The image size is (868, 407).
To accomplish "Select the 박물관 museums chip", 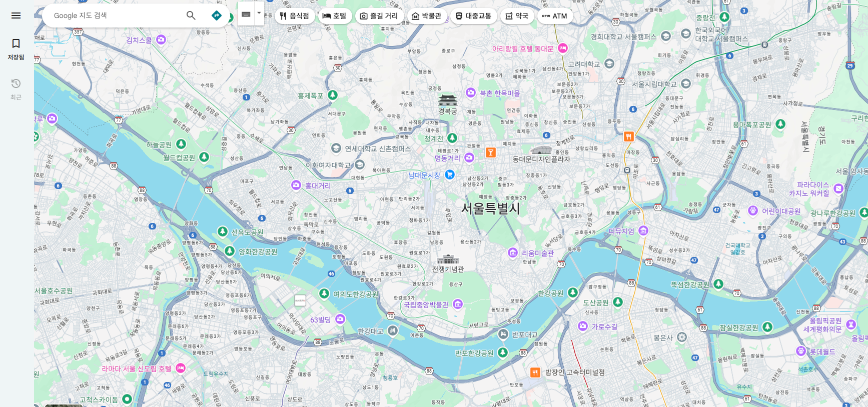I will 427,16.
